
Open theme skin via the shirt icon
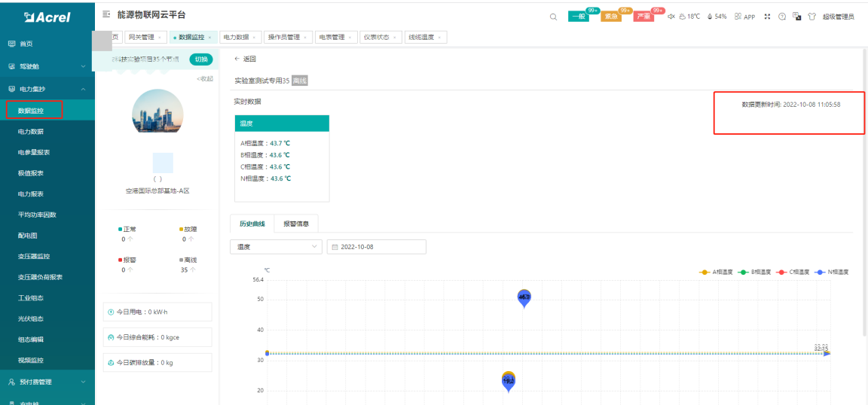tap(811, 17)
